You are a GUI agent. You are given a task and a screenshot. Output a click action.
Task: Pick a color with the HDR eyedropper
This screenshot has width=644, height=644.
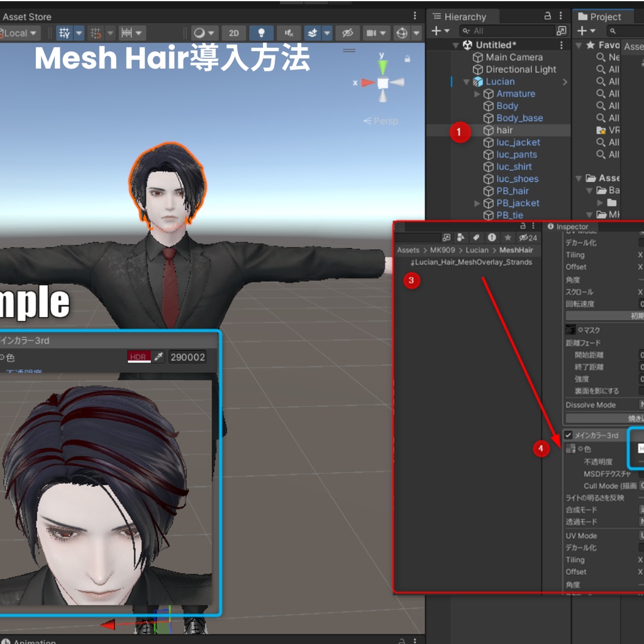coord(158,357)
